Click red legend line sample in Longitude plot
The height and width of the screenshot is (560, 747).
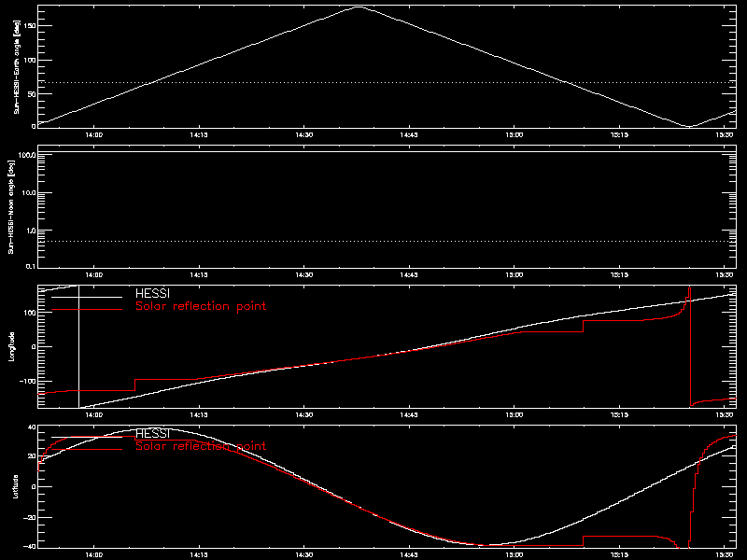87,310
